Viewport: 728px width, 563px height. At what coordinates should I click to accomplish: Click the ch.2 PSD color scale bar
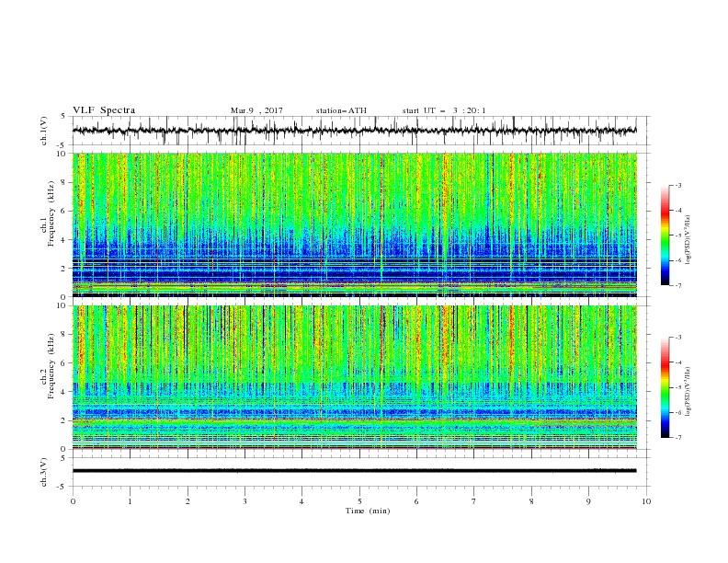point(665,387)
